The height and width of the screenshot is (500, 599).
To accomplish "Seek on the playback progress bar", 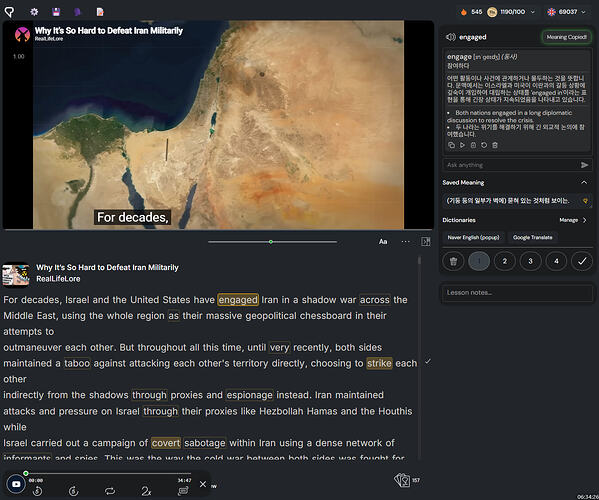I will tap(108, 474).
